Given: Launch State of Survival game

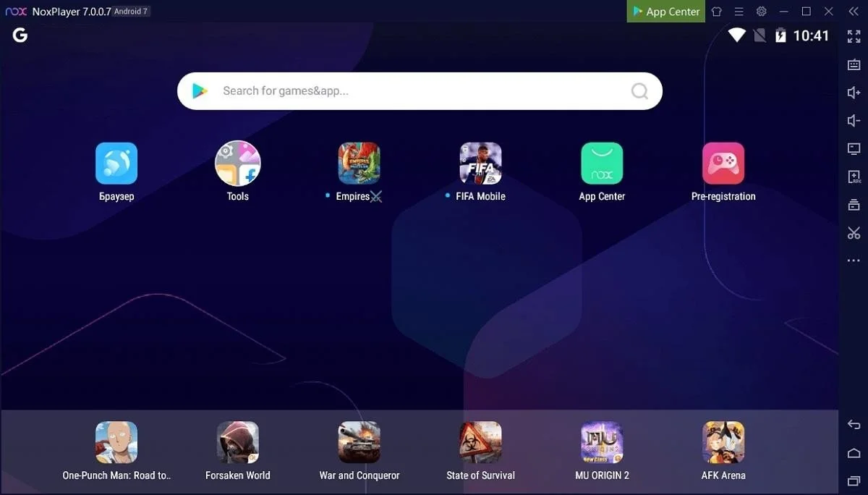Looking at the screenshot, I should (x=481, y=442).
